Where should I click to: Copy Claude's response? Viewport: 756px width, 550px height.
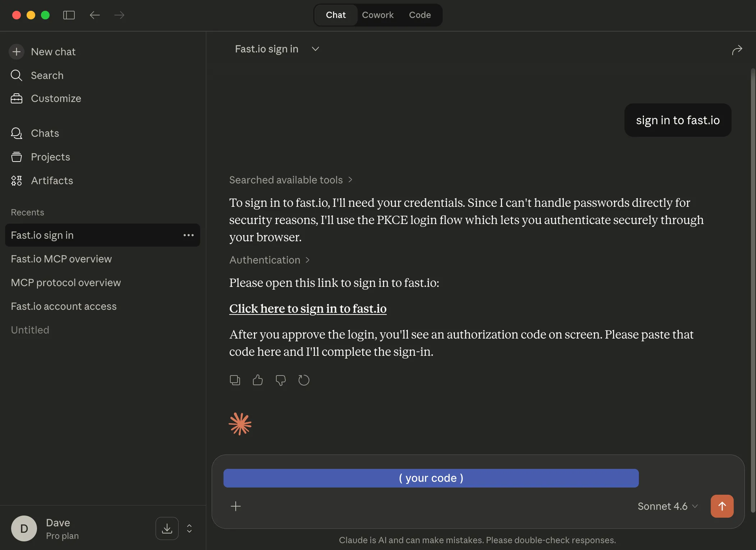tap(234, 380)
